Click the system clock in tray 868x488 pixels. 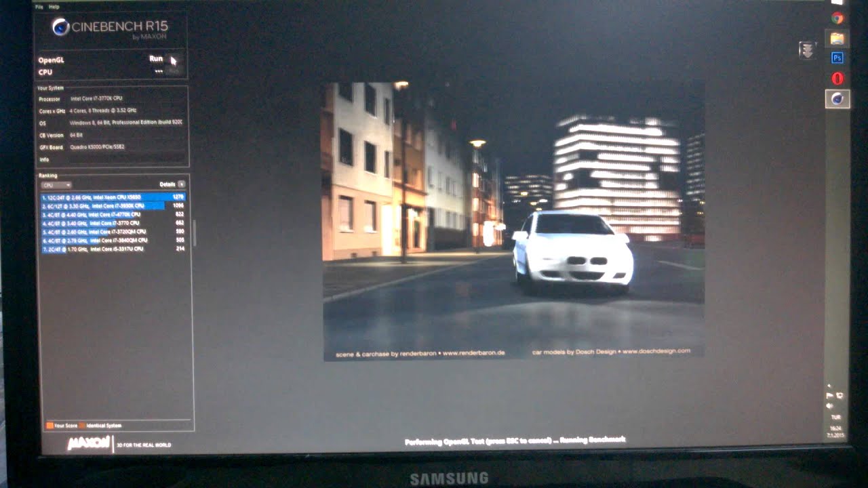(835, 431)
